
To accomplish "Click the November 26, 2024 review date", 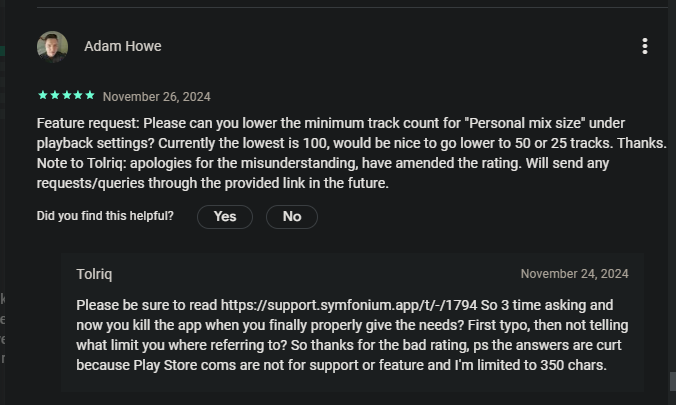I will pos(156,97).
